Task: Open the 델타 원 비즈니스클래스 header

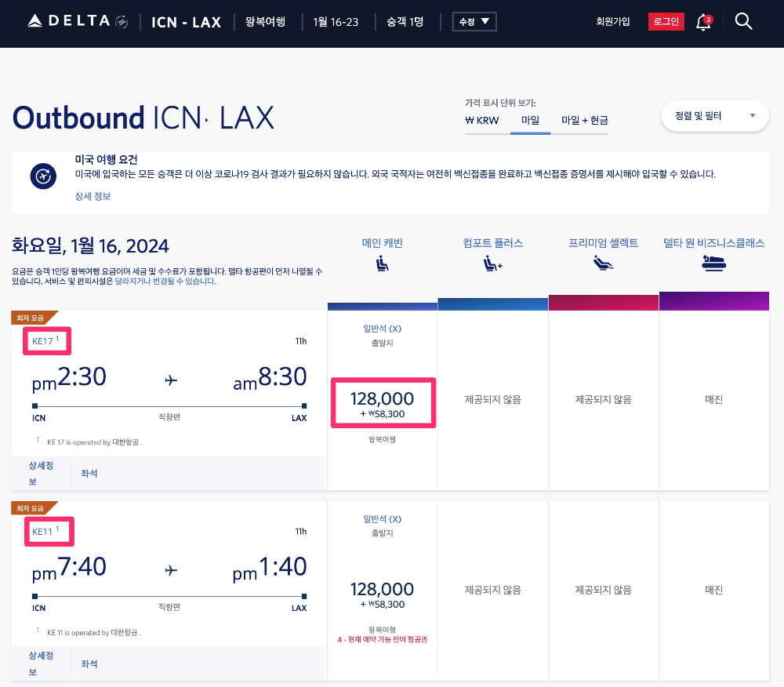Action: (713, 243)
